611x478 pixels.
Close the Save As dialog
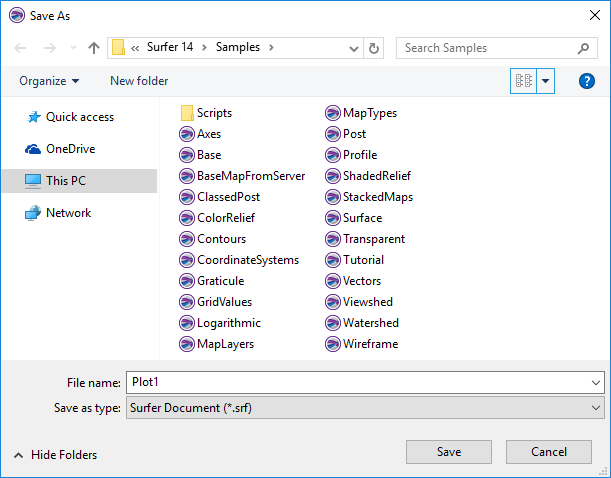595,15
